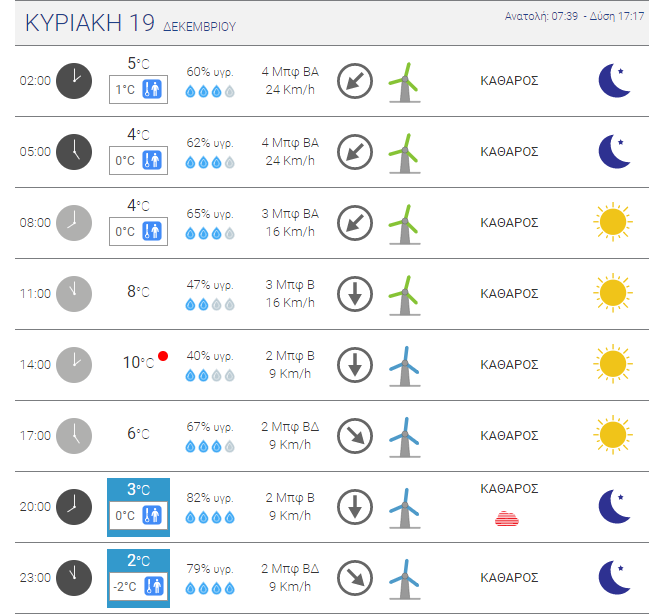
Task: Click the feels-like 0°C box at 08:00
Action: (138, 231)
